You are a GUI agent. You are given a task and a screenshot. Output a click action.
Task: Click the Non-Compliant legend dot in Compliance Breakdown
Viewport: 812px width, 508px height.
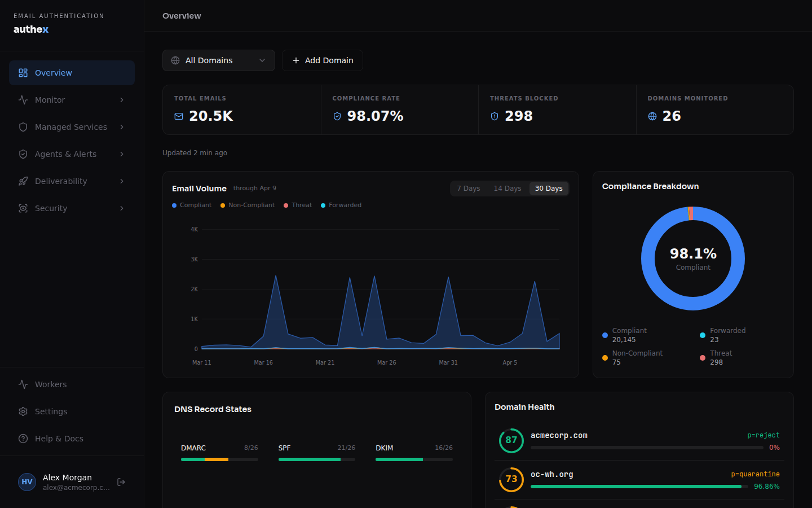pos(605,358)
